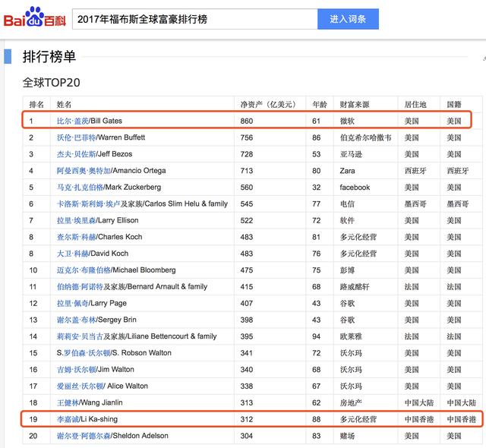
Task: Open the 大卫·科赫 link
Action: (72, 254)
